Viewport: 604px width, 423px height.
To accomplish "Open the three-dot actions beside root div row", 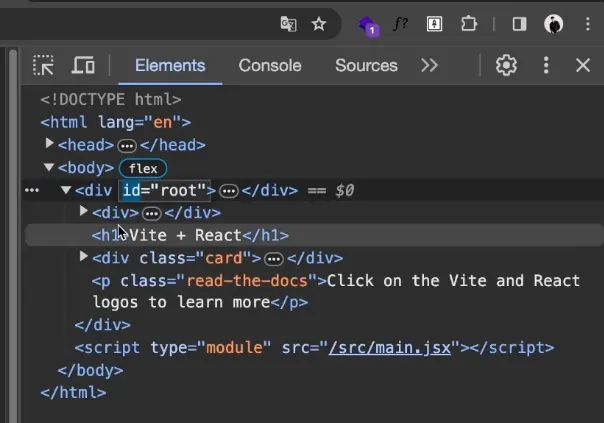I will (32, 190).
